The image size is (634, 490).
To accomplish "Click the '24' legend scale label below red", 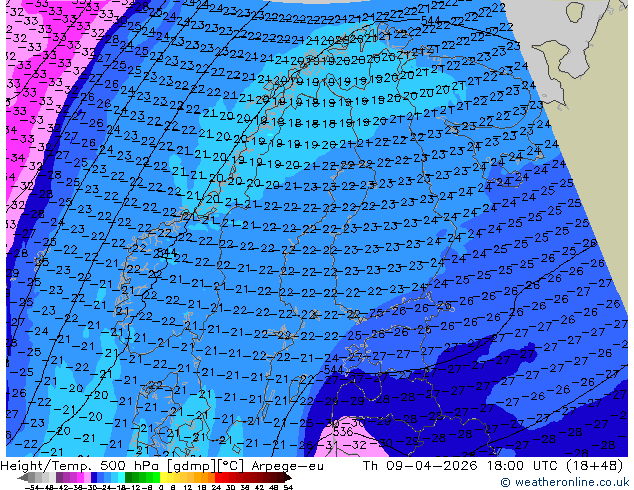I will click(x=216, y=487).
